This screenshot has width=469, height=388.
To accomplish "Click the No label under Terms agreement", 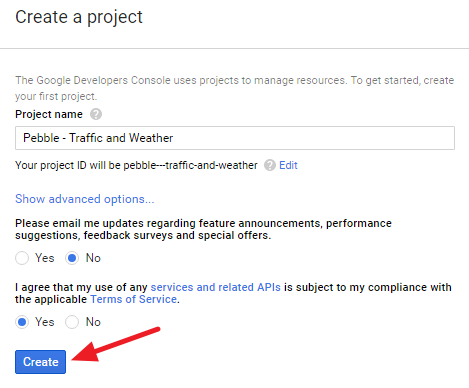I will click(x=93, y=322).
